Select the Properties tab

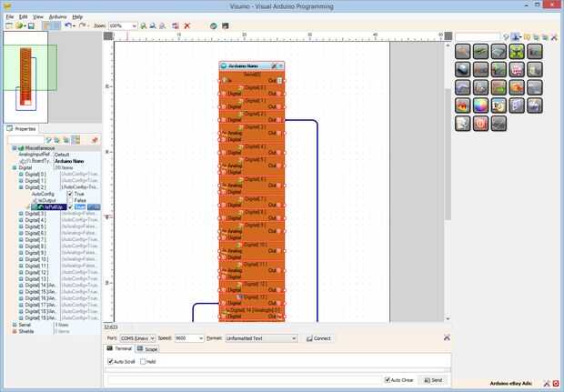point(22,129)
